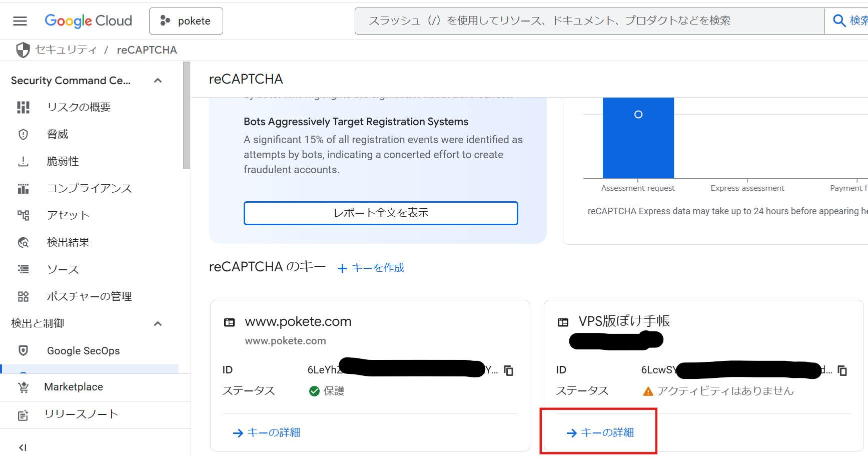This screenshot has height=457, width=868.
Task: Open Marketplace in the sidebar
Action: tap(74, 387)
